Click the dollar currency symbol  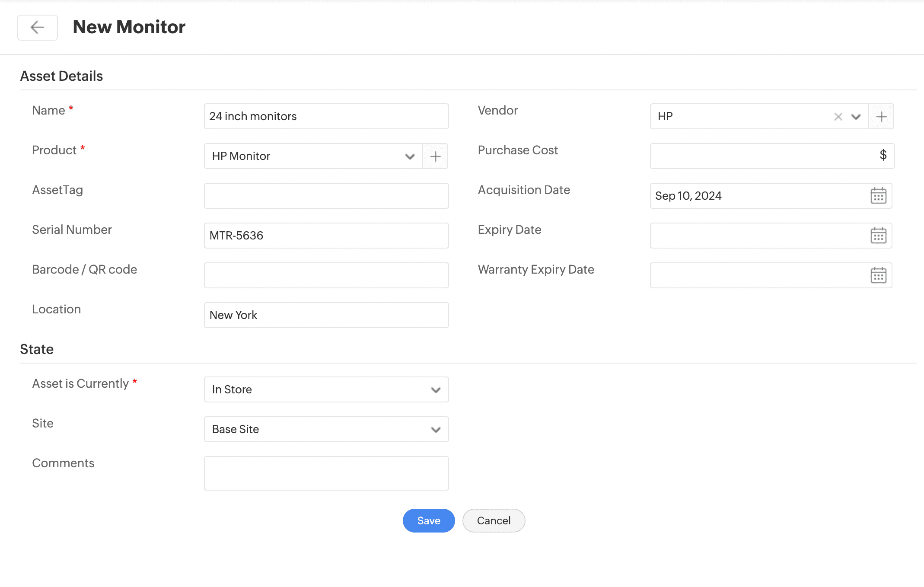click(883, 155)
